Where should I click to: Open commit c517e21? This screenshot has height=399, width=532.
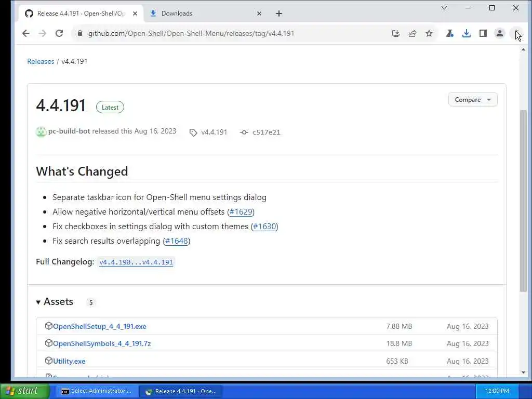coord(267,132)
